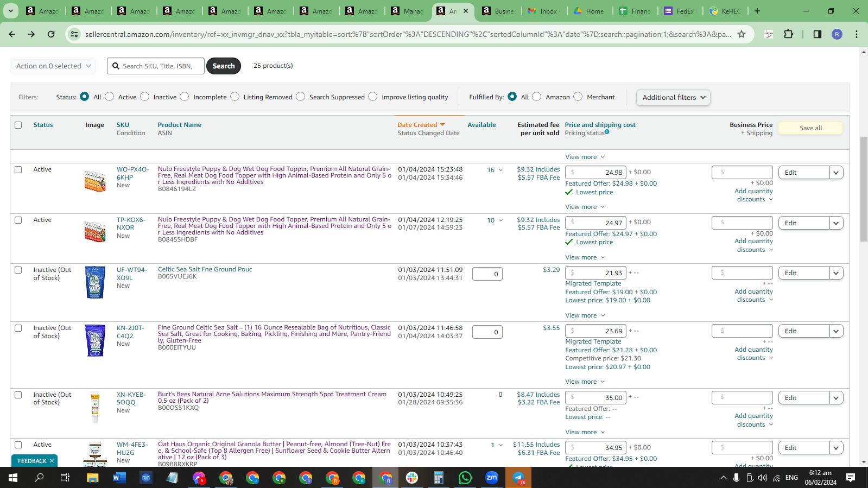Viewport: 868px width, 488px height.
Task: Open Edit dropdown arrow for TP-KOX6-NXOR
Action: click(x=837, y=223)
